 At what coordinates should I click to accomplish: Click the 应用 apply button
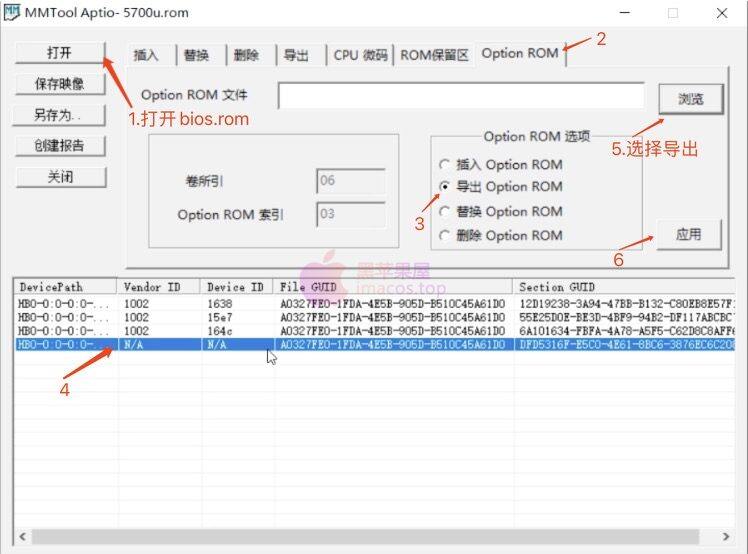point(689,234)
